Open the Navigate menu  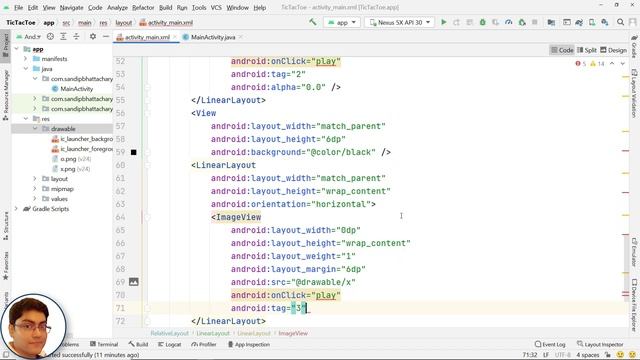coord(71,7)
